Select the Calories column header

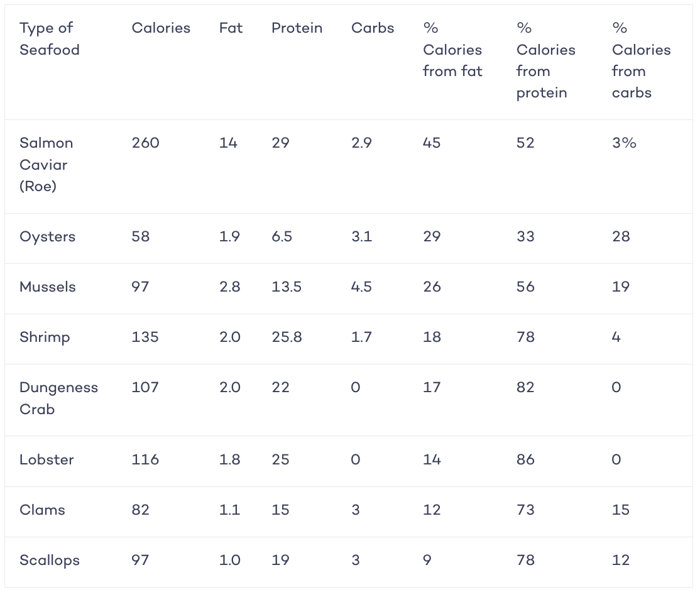pyautogui.click(x=161, y=28)
